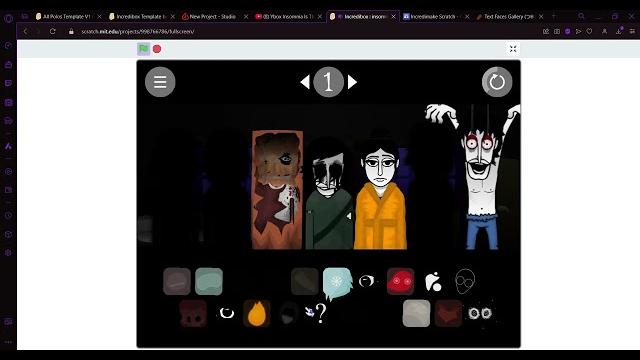Click the three-dots icon at sidebar bottom

coord(8,342)
